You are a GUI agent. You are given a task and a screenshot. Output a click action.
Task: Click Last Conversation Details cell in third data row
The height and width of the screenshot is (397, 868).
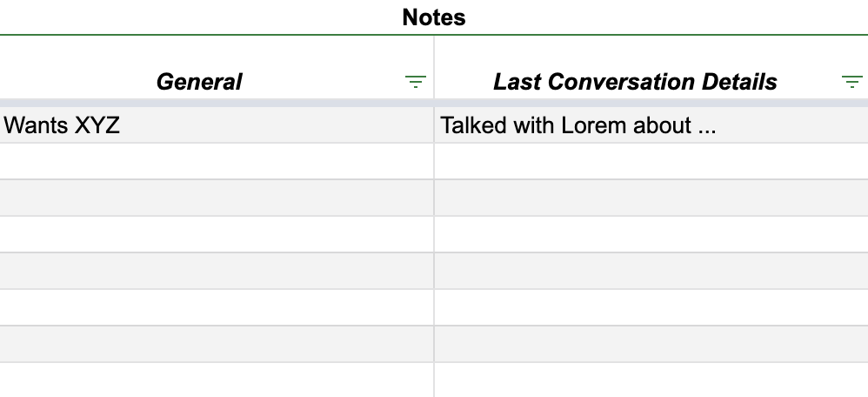(651, 198)
